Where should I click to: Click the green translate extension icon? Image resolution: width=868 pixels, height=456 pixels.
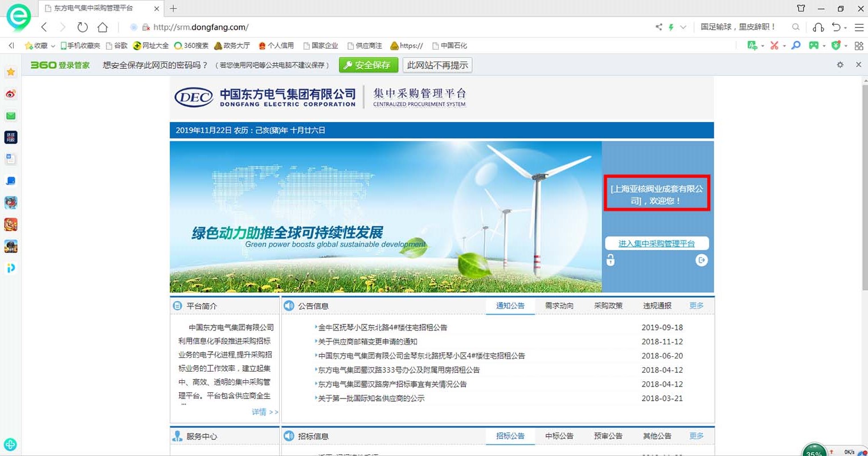[752, 45]
